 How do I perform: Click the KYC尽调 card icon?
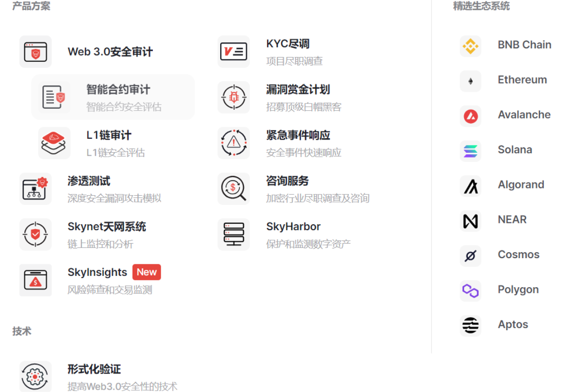234,52
